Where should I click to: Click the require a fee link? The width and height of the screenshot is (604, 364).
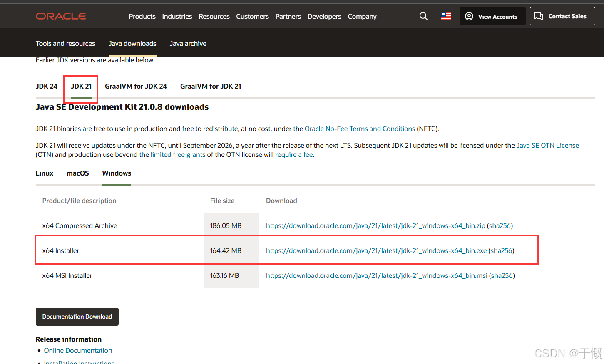point(294,154)
